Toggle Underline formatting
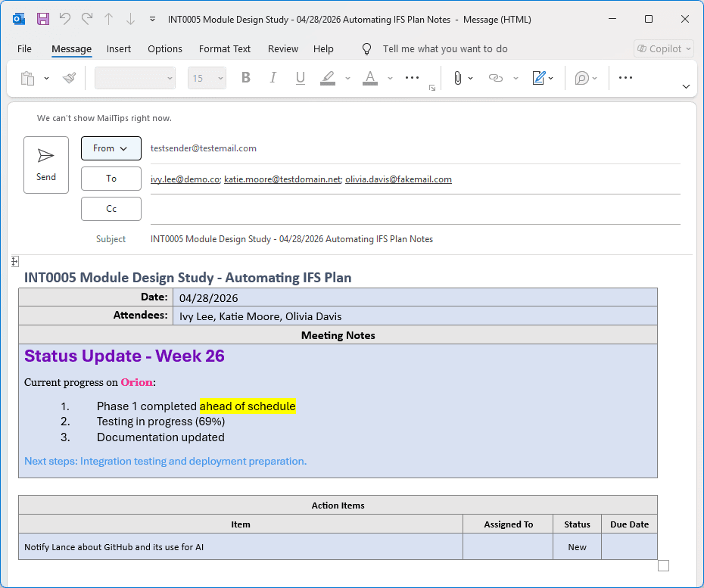This screenshot has width=704, height=588. 301,78
